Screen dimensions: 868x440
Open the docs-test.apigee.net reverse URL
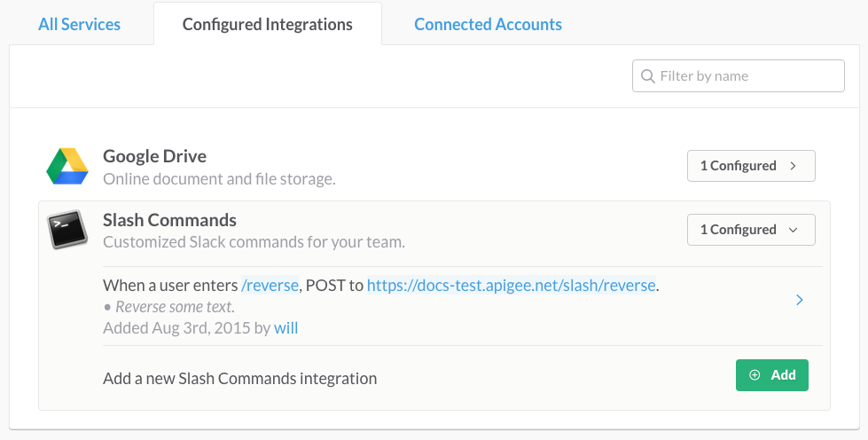click(511, 286)
